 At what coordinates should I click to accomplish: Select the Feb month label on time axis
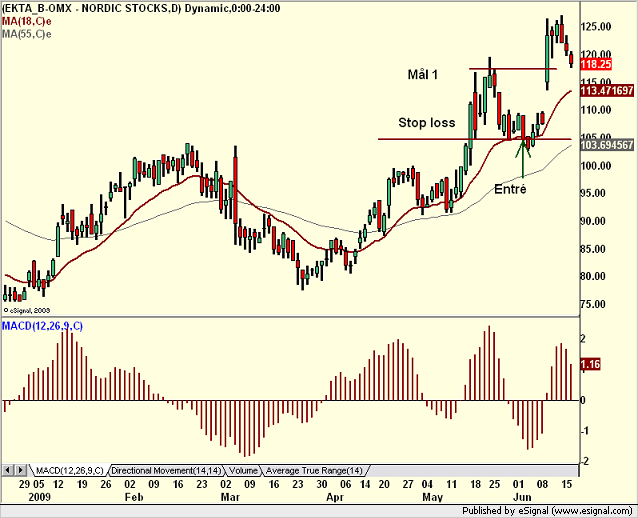(134, 497)
